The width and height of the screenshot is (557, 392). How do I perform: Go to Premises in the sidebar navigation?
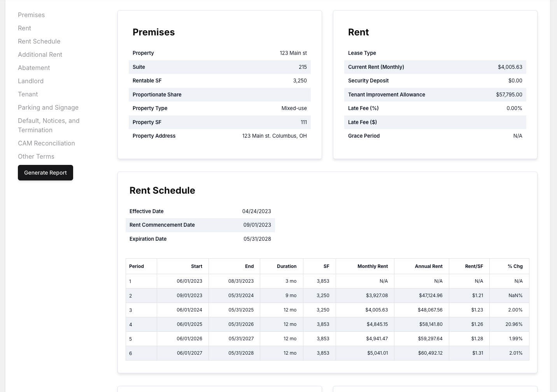point(31,15)
